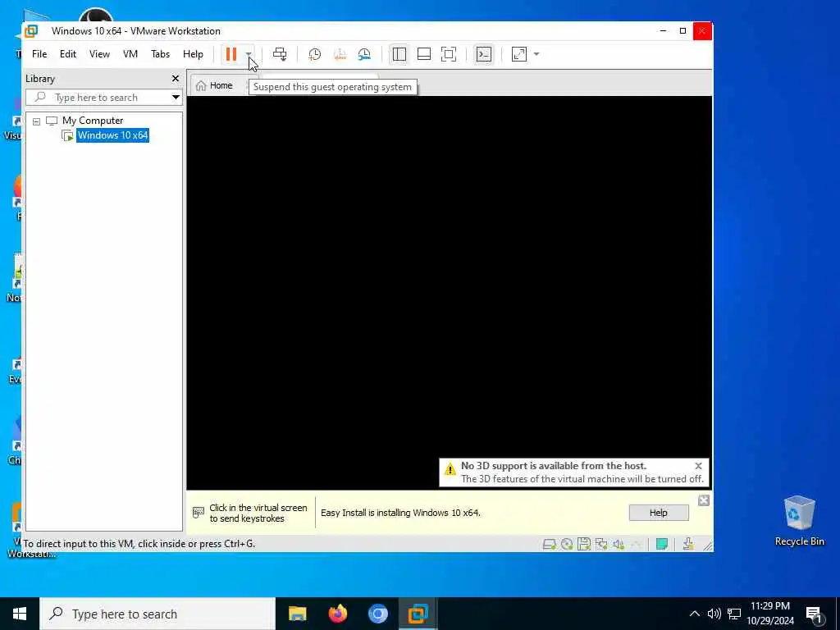This screenshot has width=840, height=630.
Task: Click the revert to snapshot toolbar icon
Action: click(x=340, y=54)
